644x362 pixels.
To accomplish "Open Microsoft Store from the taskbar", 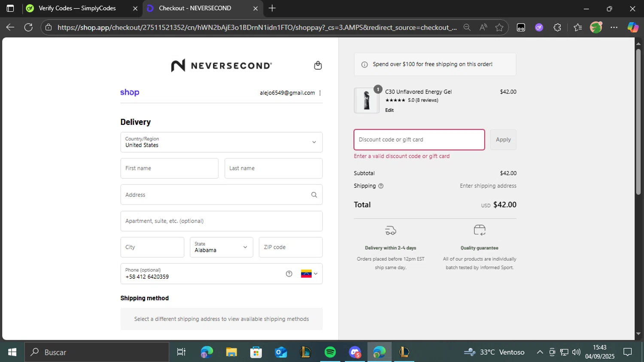I will [256, 352].
